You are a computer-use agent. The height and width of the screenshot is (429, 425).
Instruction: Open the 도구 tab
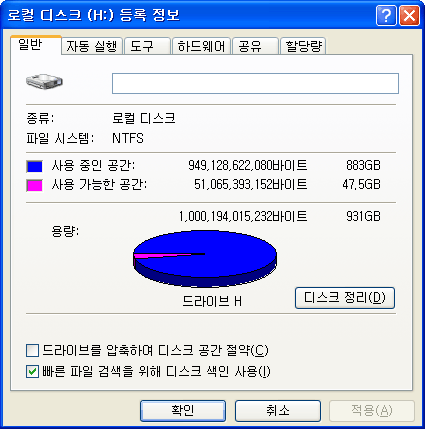tap(147, 46)
